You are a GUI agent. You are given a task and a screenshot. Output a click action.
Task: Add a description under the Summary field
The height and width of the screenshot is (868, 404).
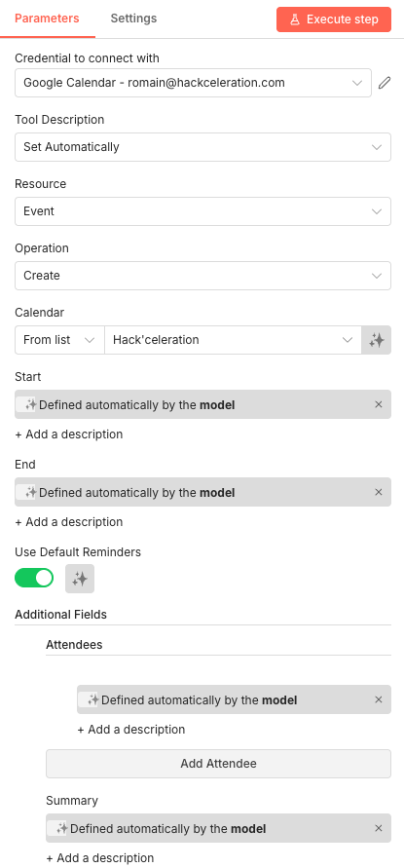tap(99, 858)
